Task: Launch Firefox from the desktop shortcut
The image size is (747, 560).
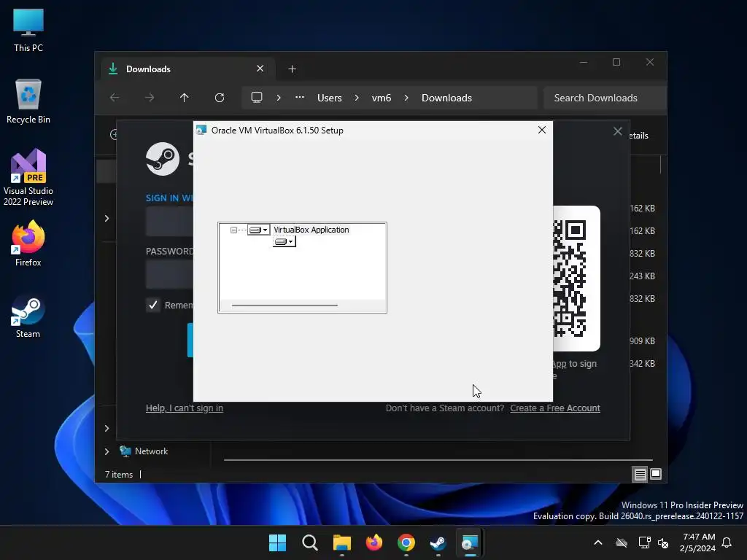Action: pos(28,244)
